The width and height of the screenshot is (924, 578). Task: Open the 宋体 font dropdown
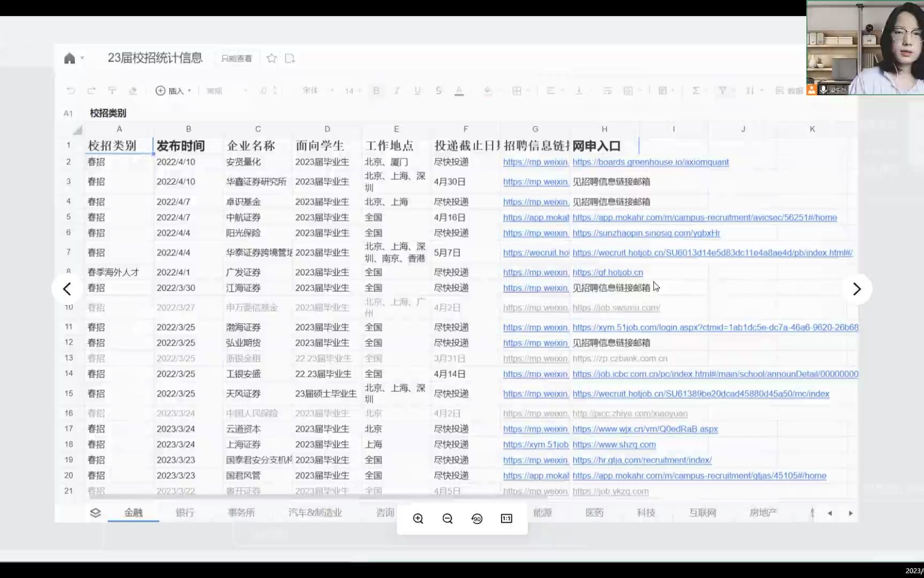(318, 91)
